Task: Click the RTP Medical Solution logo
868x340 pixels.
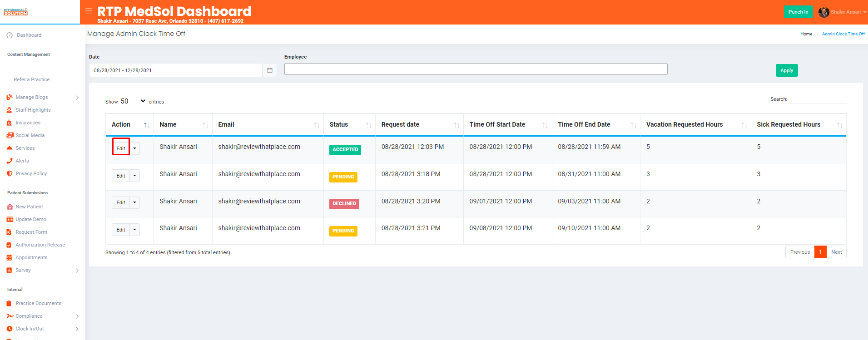Action: click(x=16, y=12)
